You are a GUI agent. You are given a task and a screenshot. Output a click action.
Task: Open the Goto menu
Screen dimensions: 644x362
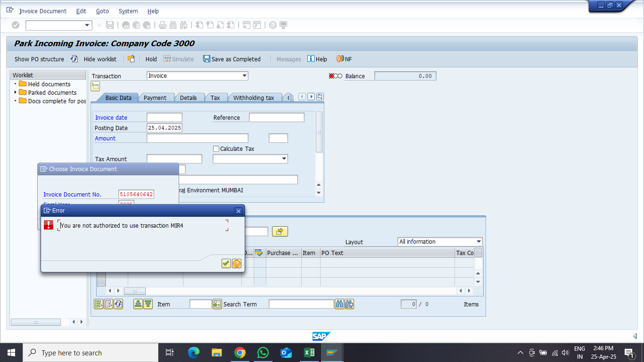pos(102,11)
